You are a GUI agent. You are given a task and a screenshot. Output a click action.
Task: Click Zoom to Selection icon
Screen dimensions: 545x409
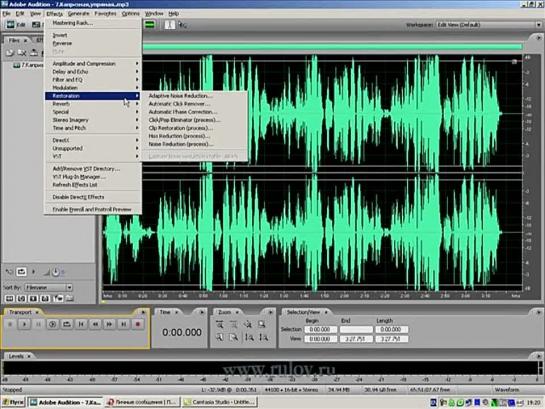point(262,324)
